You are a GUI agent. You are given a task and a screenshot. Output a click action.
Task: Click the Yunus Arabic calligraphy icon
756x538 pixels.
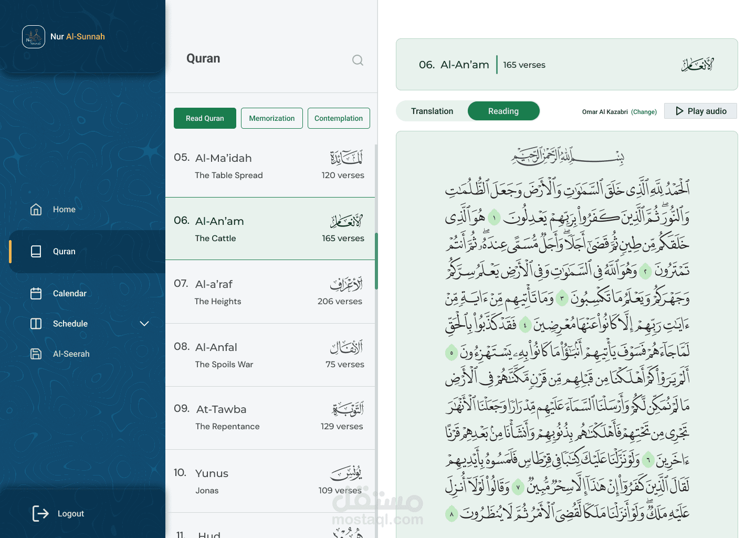tap(346, 473)
